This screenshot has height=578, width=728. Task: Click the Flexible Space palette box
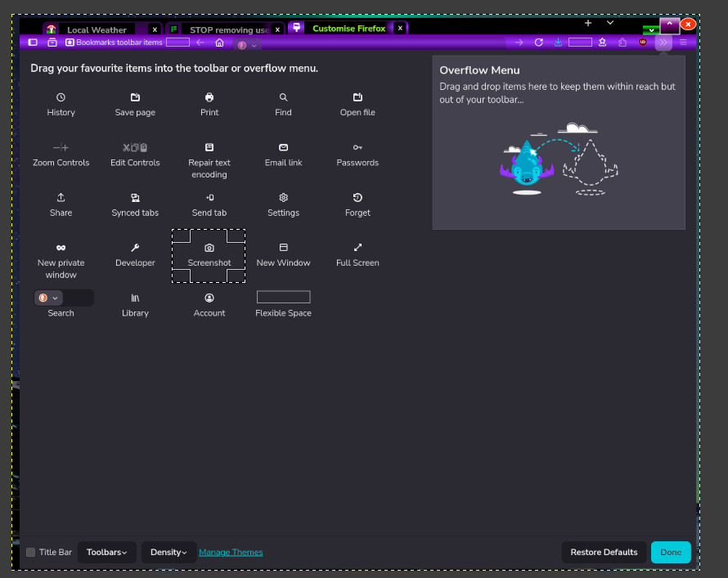tap(283, 297)
